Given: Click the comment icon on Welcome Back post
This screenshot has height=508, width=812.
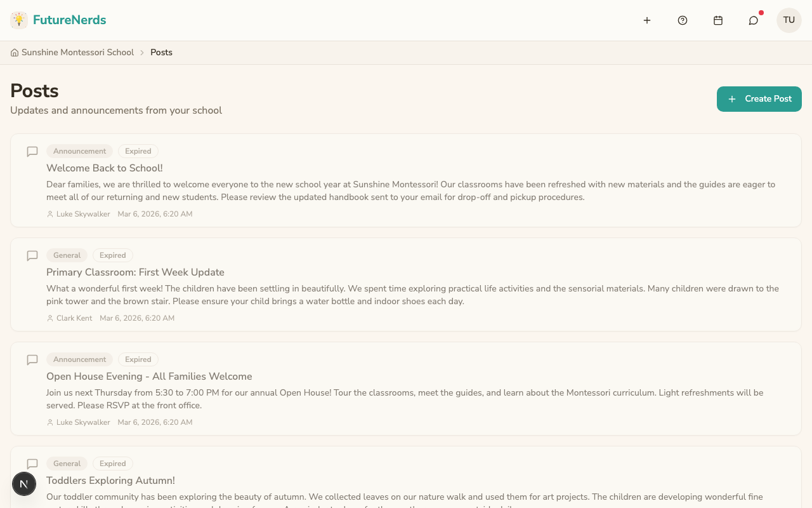Looking at the screenshot, I should point(32,152).
